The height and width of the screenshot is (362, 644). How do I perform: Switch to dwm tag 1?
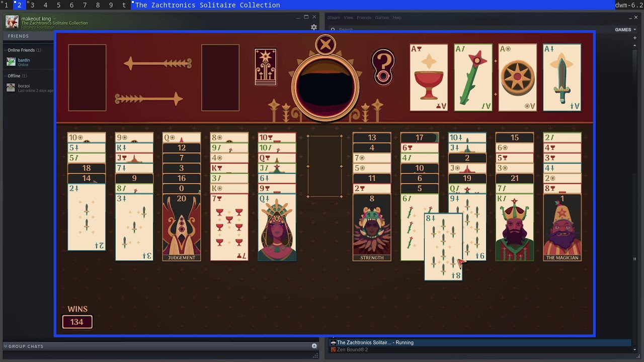(6, 5)
